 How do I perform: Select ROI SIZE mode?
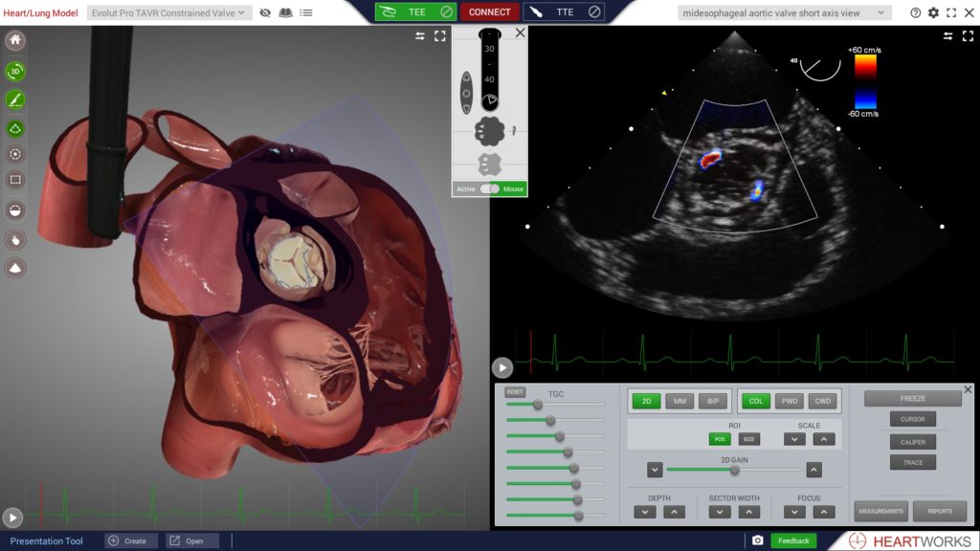pyautogui.click(x=748, y=439)
